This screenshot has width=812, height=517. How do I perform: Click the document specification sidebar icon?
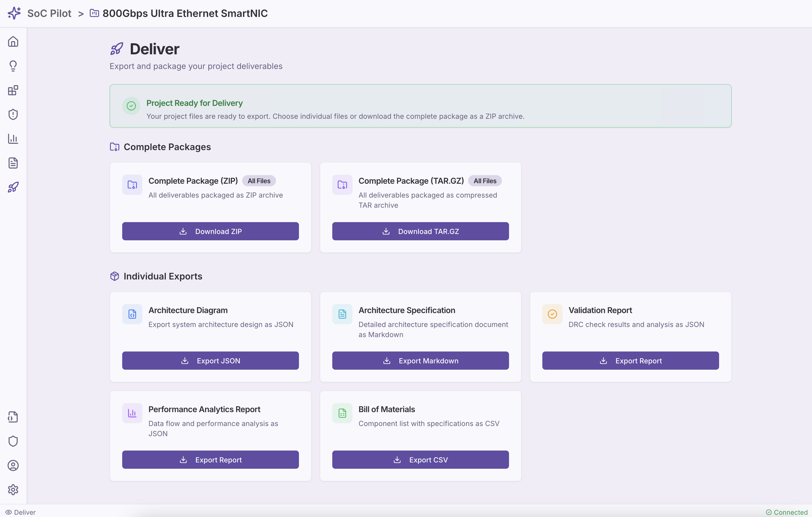[13, 163]
